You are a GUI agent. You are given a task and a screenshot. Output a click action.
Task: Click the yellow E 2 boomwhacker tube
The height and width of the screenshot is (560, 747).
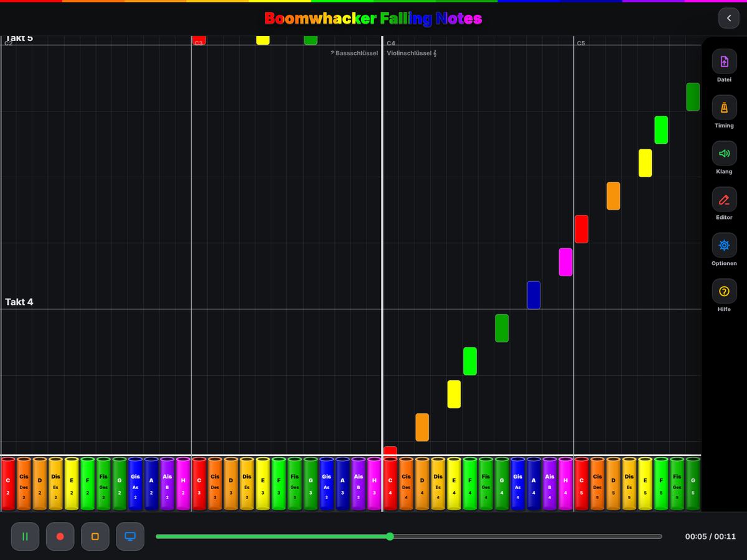pyautogui.click(x=72, y=484)
